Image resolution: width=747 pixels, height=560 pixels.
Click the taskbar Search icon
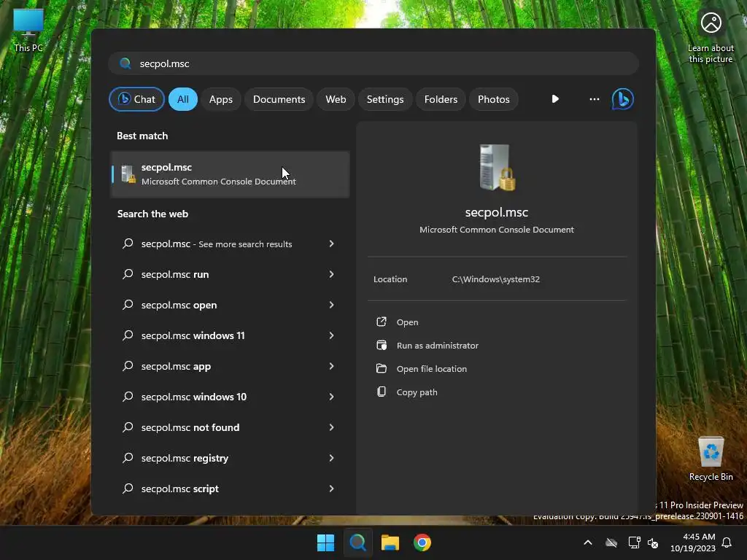coord(357,542)
